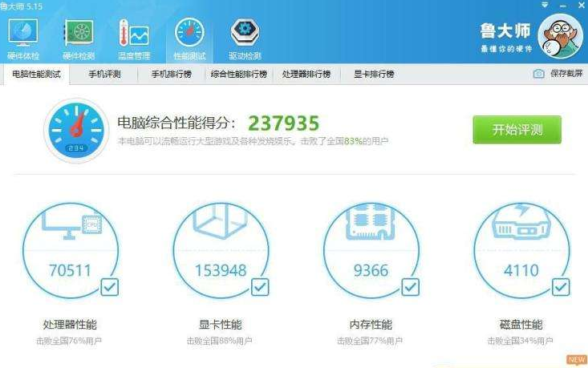
Task: Click the 保存截屏 save screenshot link
Action: point(566,74)
